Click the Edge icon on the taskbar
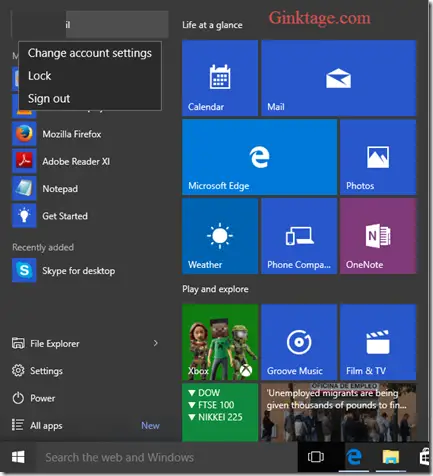This screenshot has width=433, height=476. coord(354,457)
